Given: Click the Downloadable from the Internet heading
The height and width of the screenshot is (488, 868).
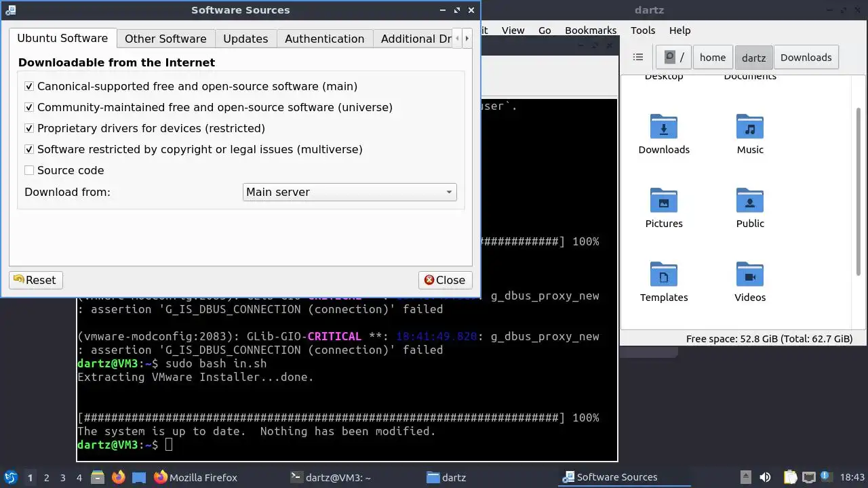Looking at the screenshot, I should [117, 62].
